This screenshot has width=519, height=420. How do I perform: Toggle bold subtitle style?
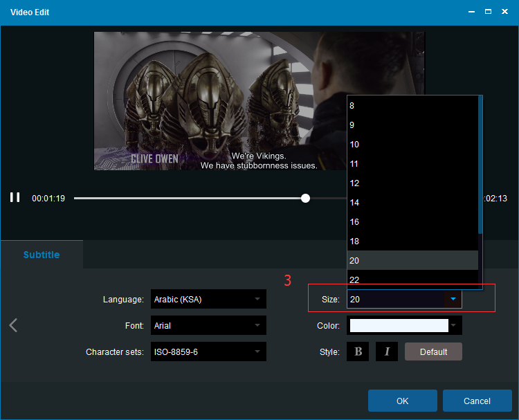pos(358,351)
